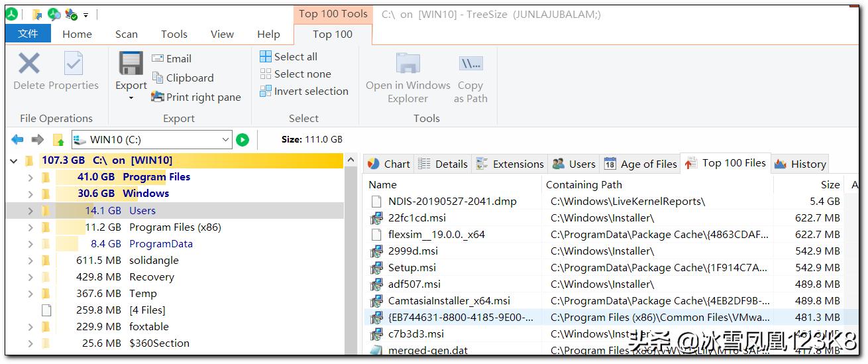Click the Open in Windows Explorer icon
The height and width of the screenshot is (364, 868).
point(407,65)
